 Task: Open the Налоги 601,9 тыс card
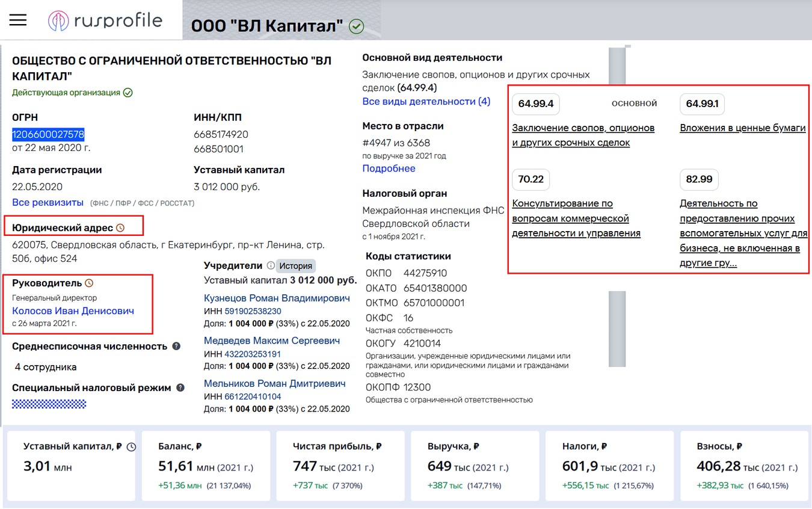point(610,465)
